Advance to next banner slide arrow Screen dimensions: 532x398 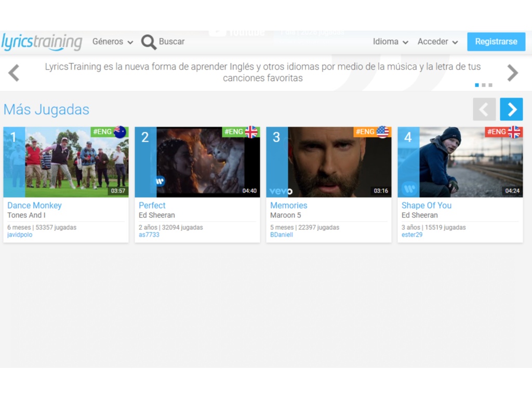tap(513, 73)
